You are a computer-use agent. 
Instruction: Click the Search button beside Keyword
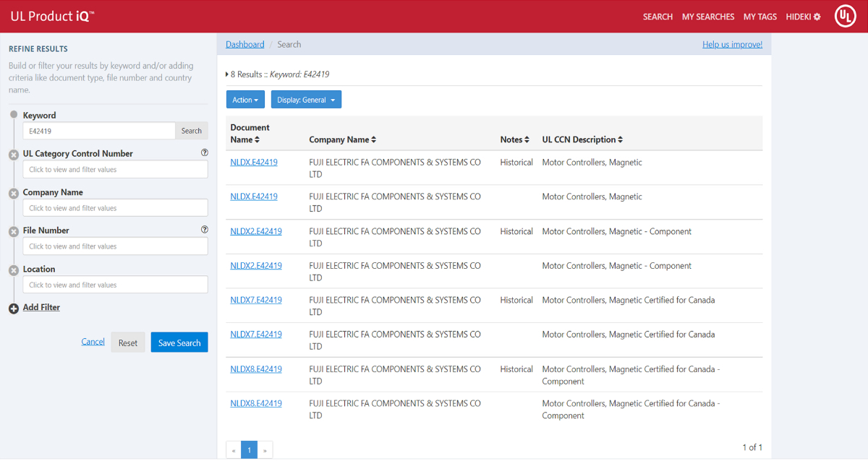(192, 131)
